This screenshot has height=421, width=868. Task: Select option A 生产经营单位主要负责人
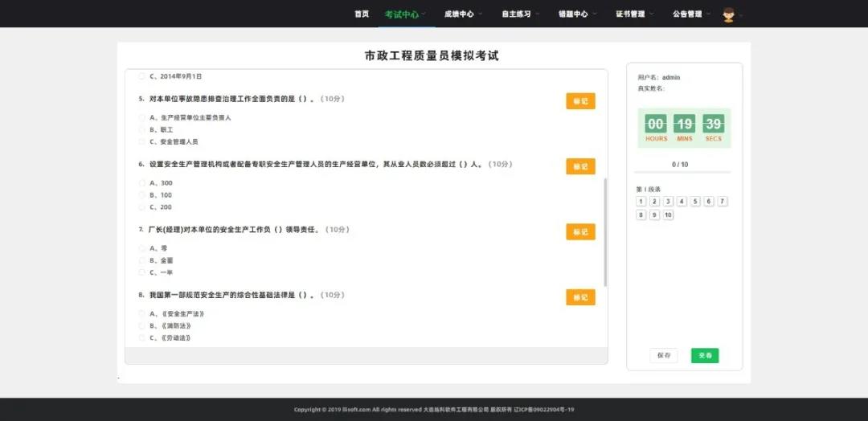(142, 117)
